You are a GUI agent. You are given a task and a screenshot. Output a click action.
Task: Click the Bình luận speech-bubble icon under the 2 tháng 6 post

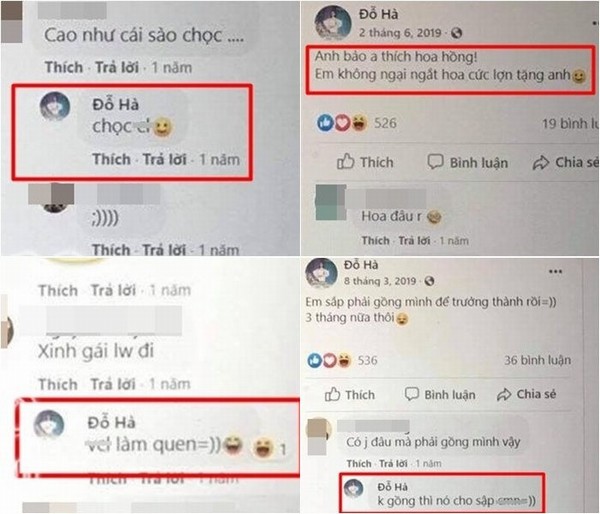[435, 162]
